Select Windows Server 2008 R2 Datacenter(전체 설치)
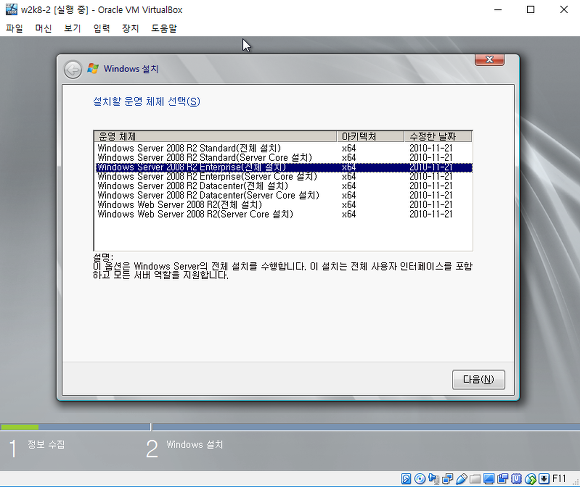 pyautogui.click(x=283, y=186)
